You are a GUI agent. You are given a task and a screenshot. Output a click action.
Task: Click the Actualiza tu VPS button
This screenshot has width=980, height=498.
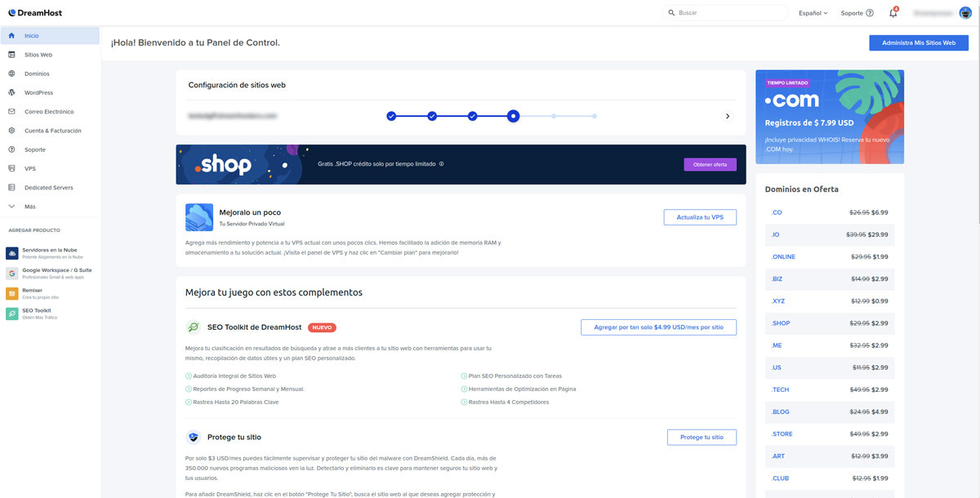click(700, 217)
